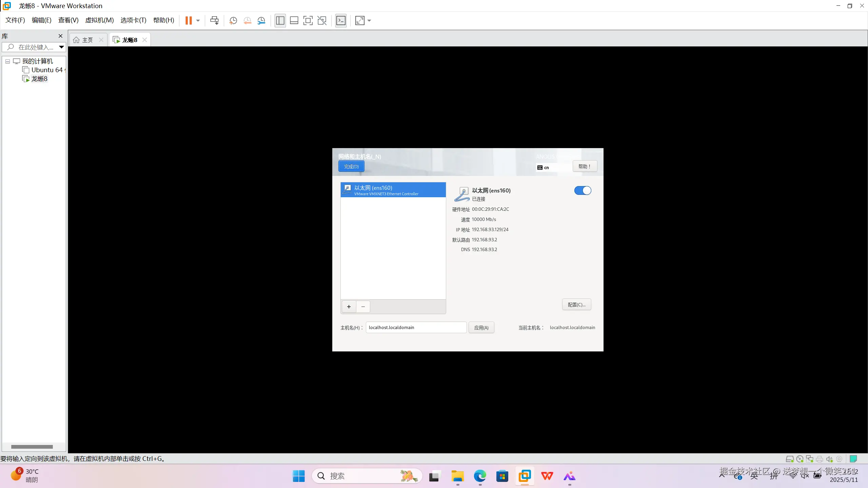
Task: Click the library horizontal scrollbar
Action: (x=32, y=447)
